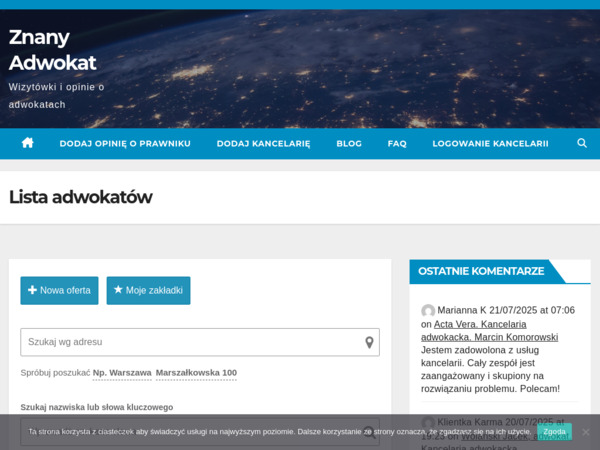Click the Lista adwokatów page heading
This screenshot has width=600, height=450.
pyautogui.click(x=81, y=197)
